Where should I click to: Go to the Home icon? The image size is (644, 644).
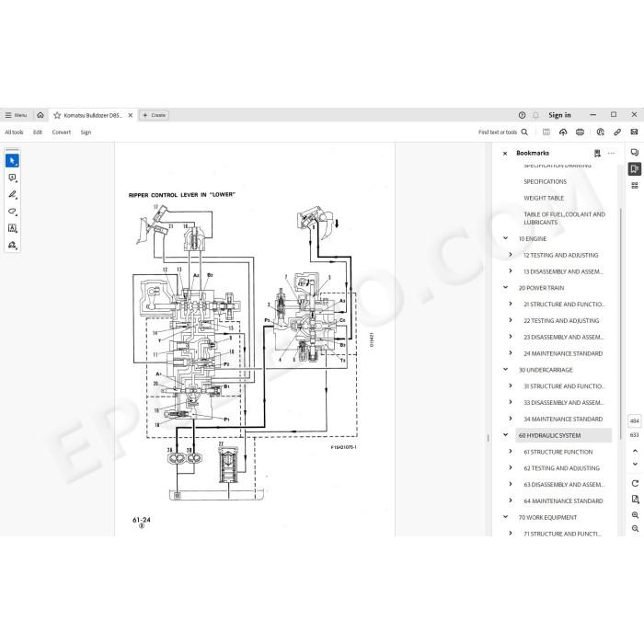(x=40, y=115)
